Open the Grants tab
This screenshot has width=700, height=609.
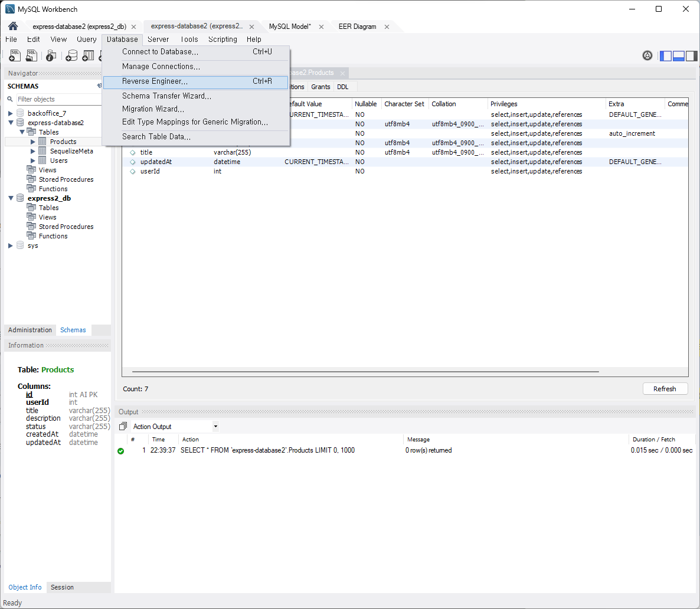(x=320, y=87)
